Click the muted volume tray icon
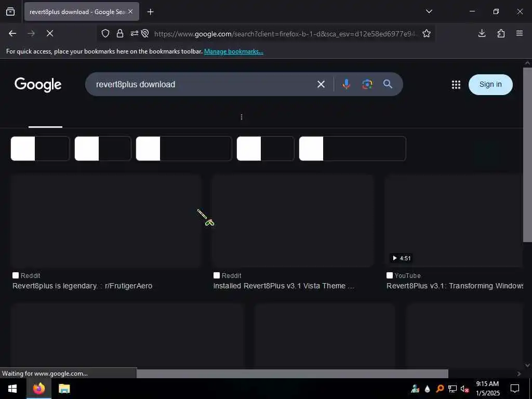 pyautogui.click(x=464, y=389)
